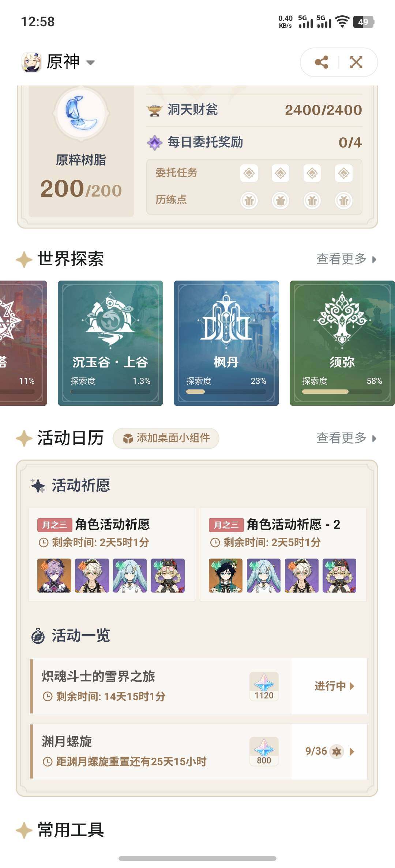Tap the 1120 primogem reward icon
This screenshot has height=868, width=395.
[x=264, y=686]
